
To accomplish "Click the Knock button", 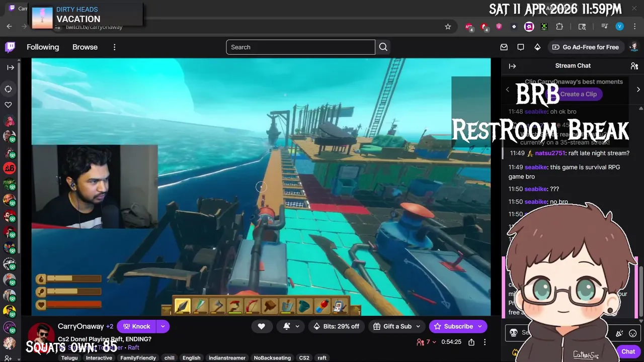I will coord(137,326).
